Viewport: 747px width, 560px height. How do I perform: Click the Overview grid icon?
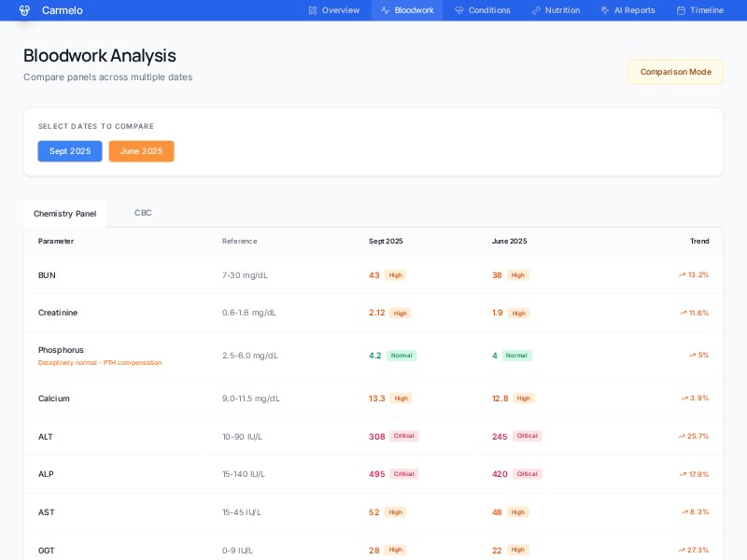tap(313, 10)
